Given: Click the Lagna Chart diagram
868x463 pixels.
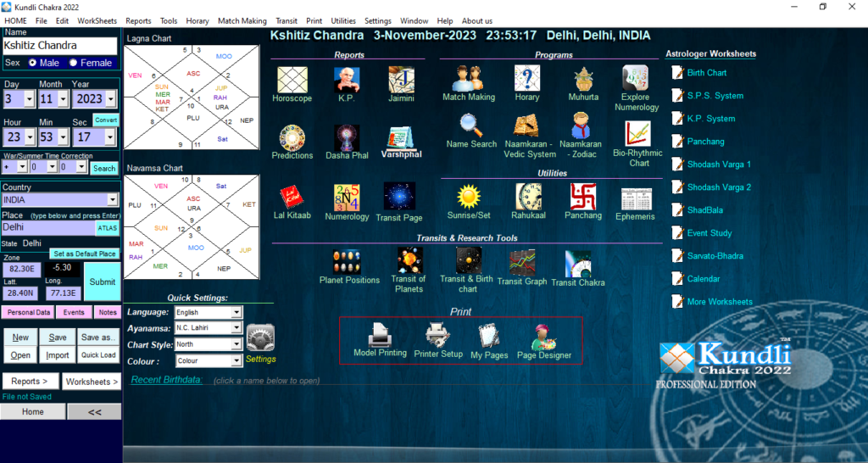Looking at the screenshot, I should [x=192, y=98].
